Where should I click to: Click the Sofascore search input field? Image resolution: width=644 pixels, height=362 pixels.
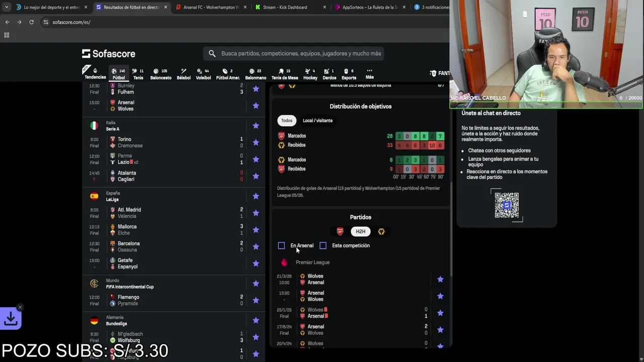294,53
